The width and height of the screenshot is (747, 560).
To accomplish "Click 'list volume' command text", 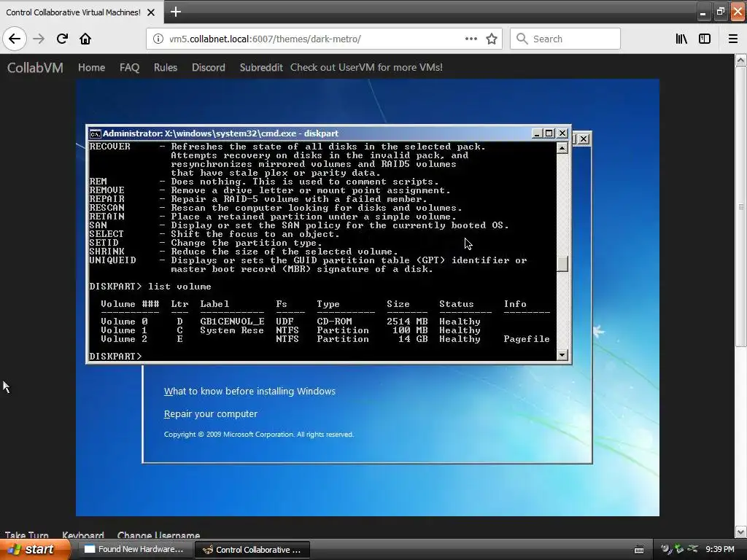I will click(x=179, y=286).
